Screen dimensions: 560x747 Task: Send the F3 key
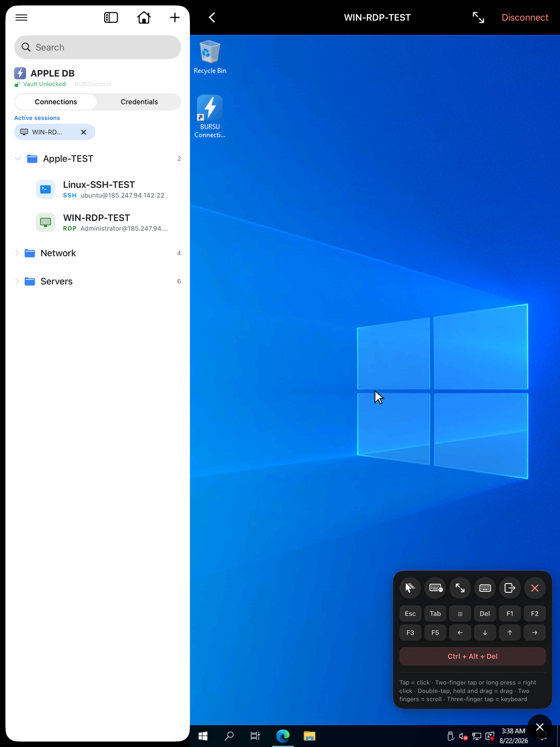coord(410,633)
